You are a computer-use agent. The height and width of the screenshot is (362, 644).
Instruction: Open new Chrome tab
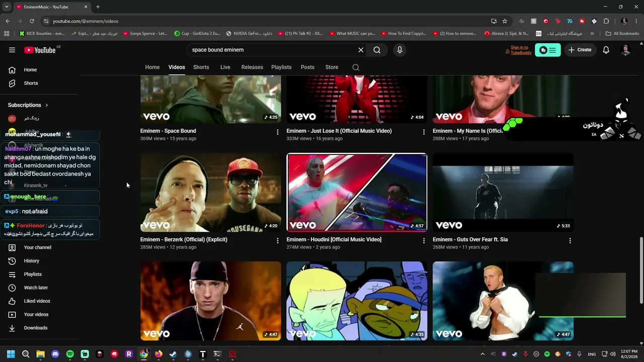coord(98,7)
